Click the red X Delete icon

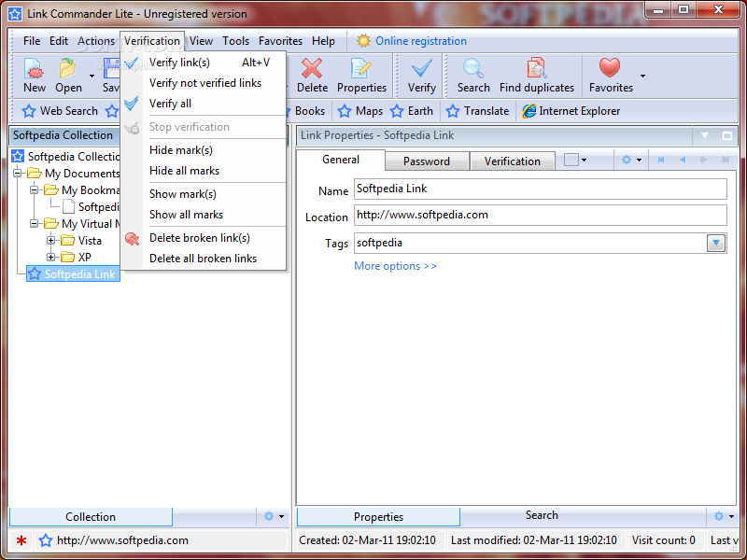pos(312,69)
